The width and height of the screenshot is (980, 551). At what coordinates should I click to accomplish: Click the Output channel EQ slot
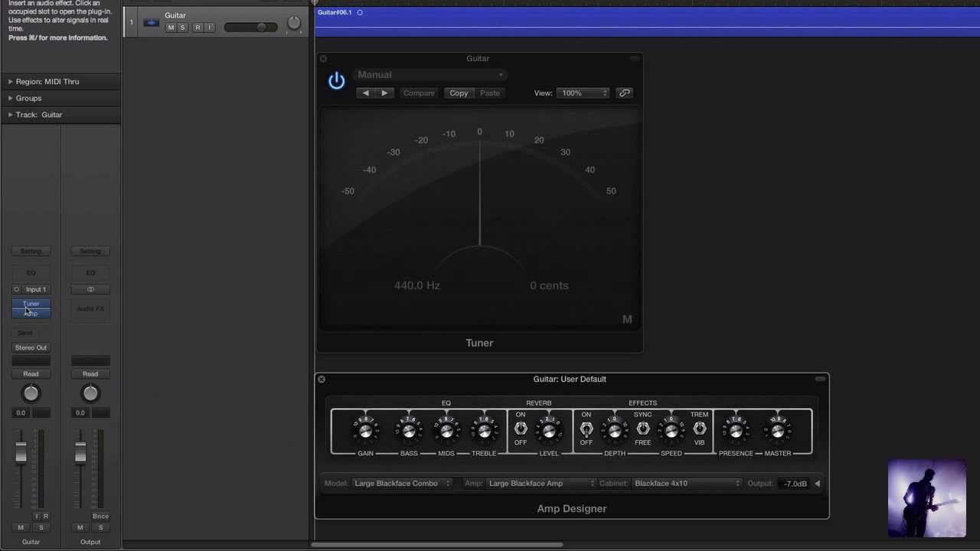90,272
